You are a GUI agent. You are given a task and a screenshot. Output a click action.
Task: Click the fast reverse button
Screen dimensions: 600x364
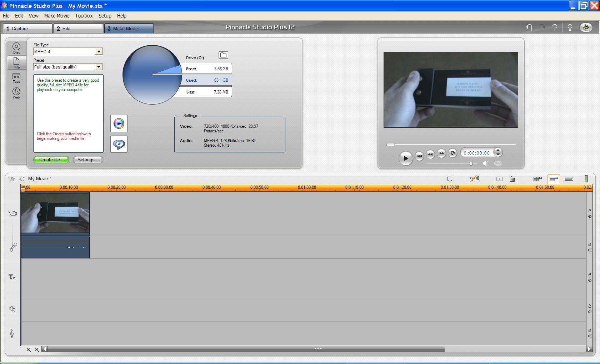(x=430, y=154)
